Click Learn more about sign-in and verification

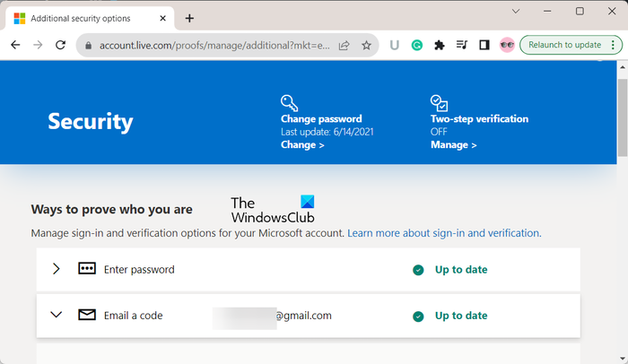coord(444,233)
